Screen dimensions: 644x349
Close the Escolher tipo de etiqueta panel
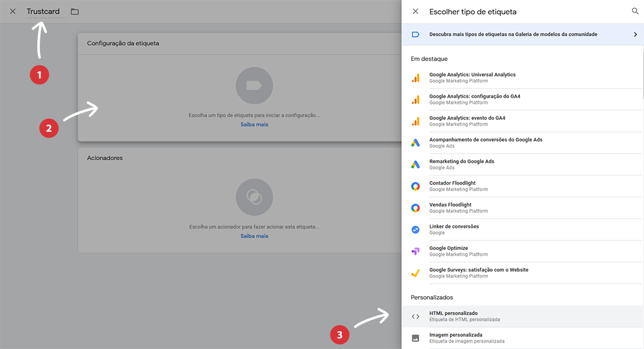click(415, 11)
